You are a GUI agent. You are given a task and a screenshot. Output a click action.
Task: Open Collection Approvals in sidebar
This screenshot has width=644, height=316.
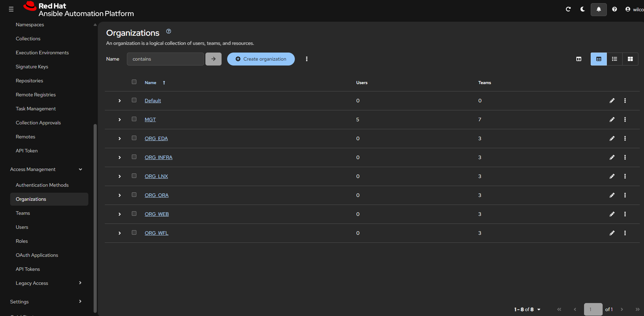coord(38,123)
